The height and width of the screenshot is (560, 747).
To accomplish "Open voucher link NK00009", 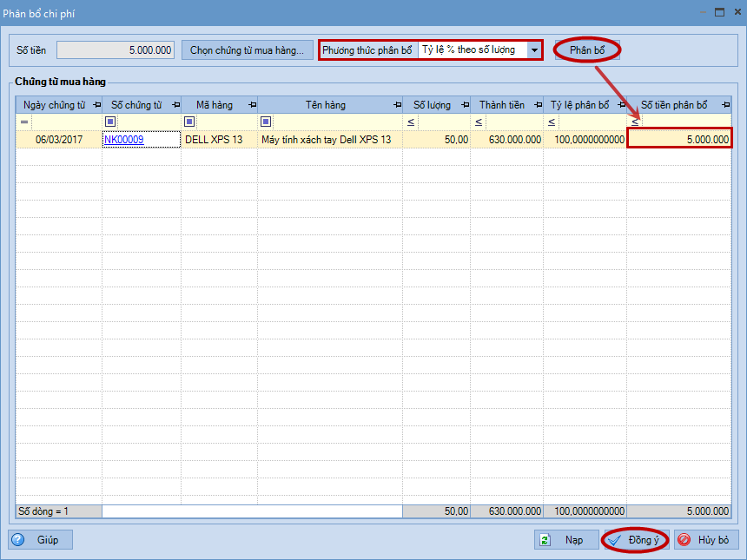I will pyautogui.click(x=124, y=140).
